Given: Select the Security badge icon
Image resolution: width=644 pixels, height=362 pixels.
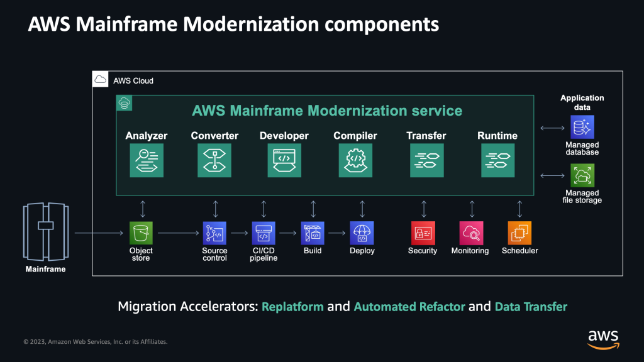Looking at the screenshot, I should [x=422, y=233].
